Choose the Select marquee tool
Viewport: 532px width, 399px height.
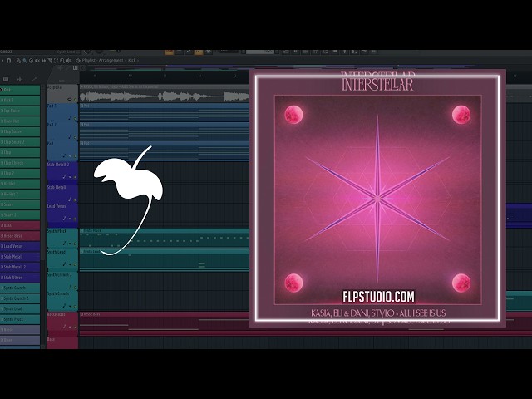tap(56, 61)
